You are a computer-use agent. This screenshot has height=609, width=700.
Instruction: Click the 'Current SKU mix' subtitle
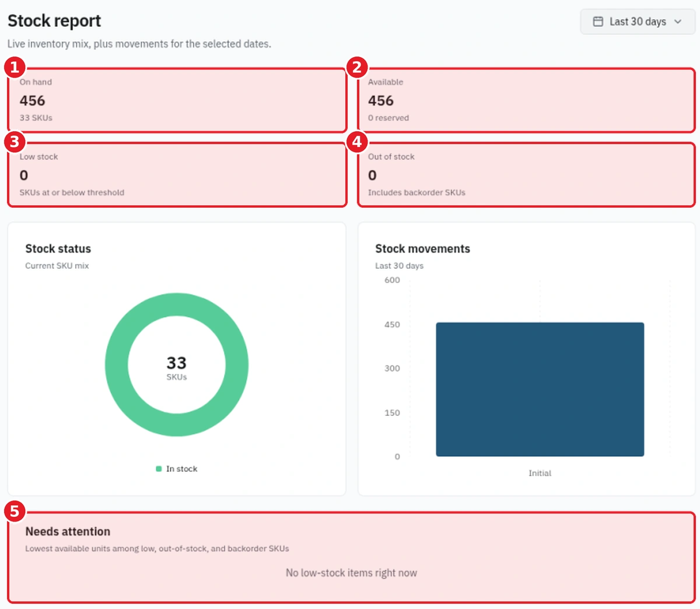coord(57,265)
